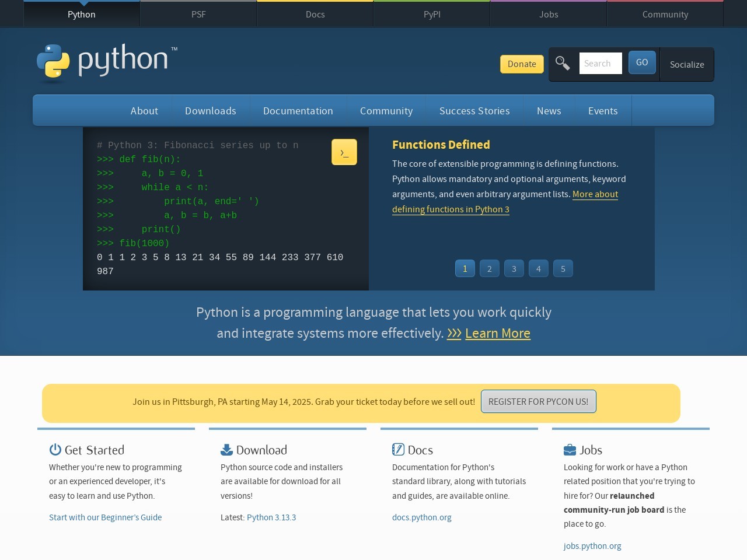Open the About menu
Screen dimensions: 747x560
click(x=144, y=111)
